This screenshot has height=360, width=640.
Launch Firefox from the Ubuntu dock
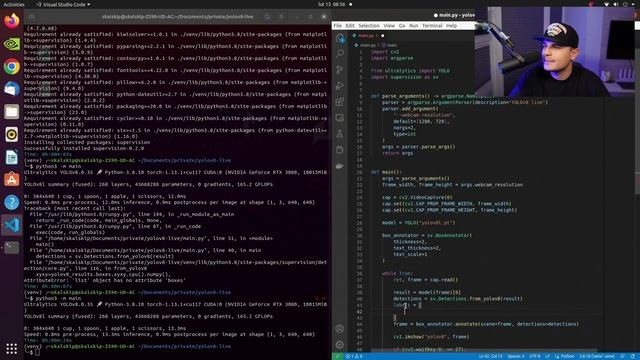tap(11, 20)
